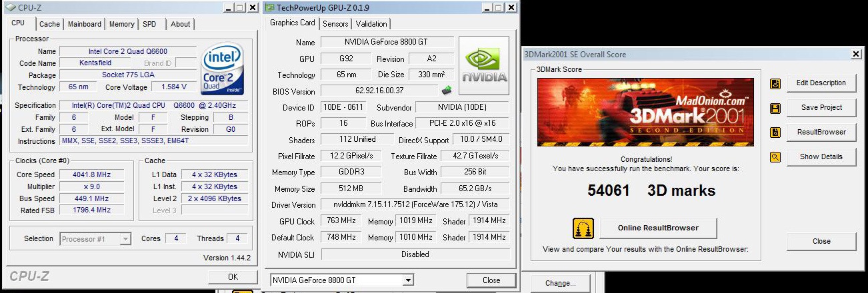
Task: Select the Graphics Card tab in GPU-Z
Action: pos(292,23)
